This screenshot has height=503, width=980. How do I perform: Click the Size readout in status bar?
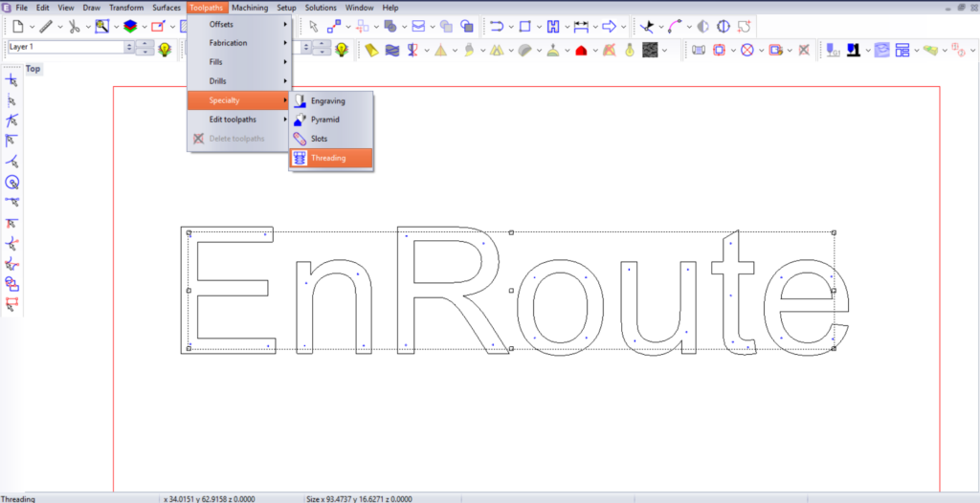pyautogui.click(x=360, y=498)
